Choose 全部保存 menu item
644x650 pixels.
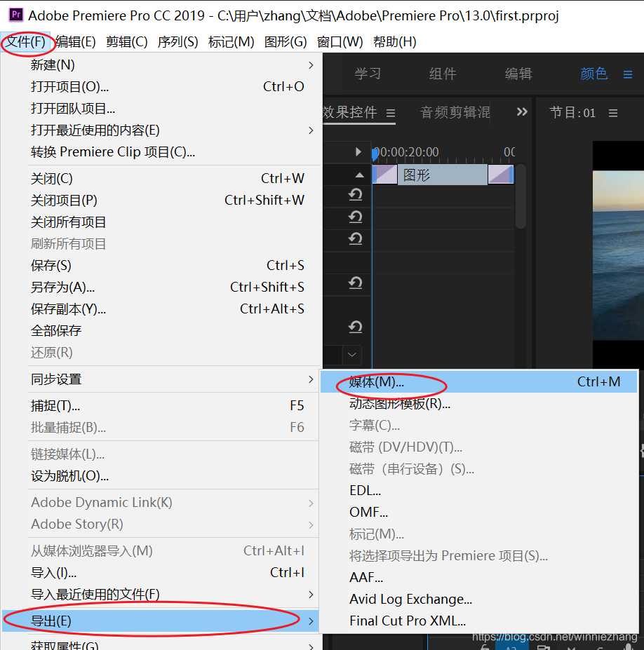click(x=173, y=330)
